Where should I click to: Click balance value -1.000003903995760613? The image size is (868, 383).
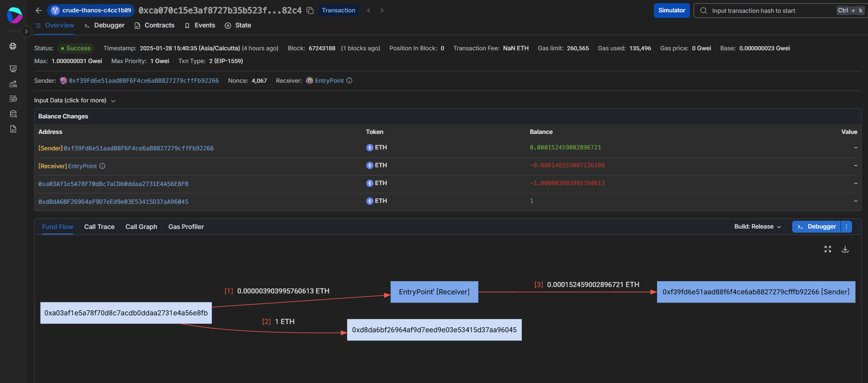point(567,183)
